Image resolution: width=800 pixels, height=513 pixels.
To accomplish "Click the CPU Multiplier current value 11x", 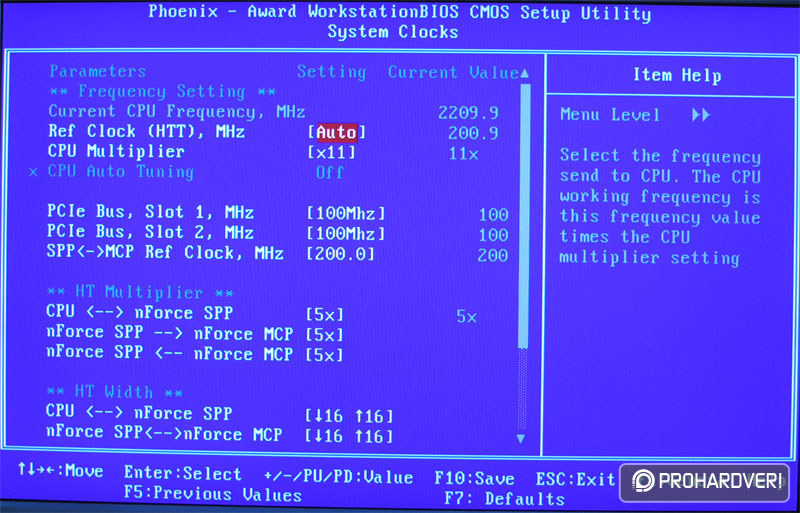I will [x=464, y=153].
